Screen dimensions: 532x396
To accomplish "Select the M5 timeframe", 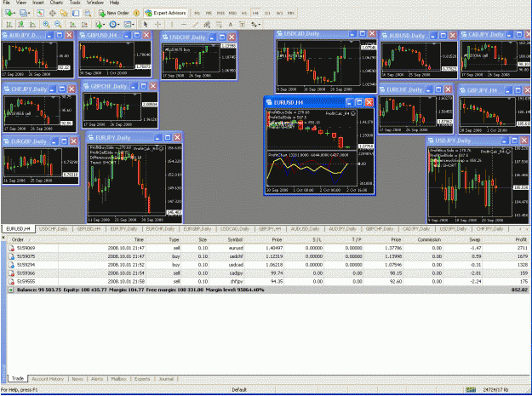I will [209, 14].
